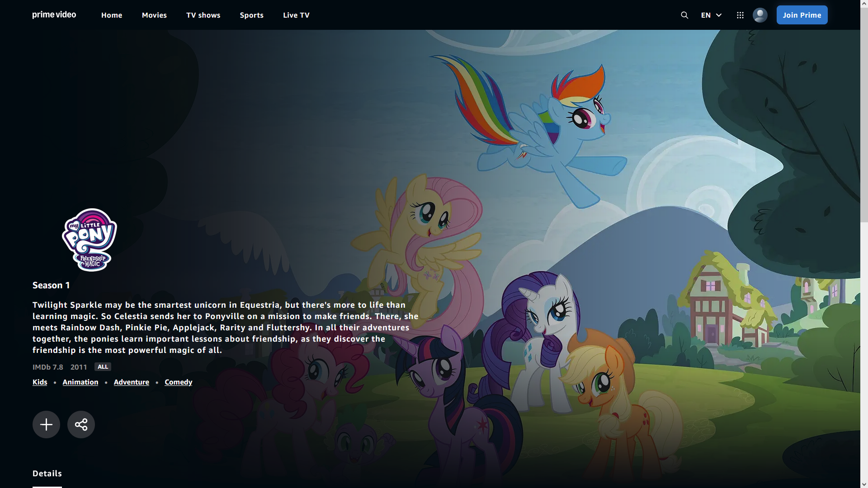Click the Season 1 heading
This screenshot has width=868, height=488.
(x=51, y=286)
